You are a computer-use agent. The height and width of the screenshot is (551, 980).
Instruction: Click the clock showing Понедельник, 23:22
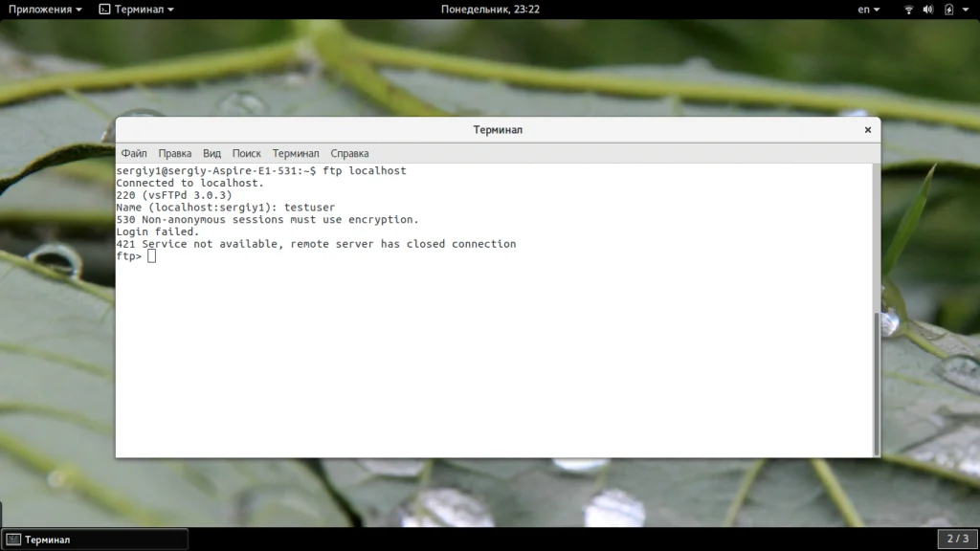[x=490, y=10]
